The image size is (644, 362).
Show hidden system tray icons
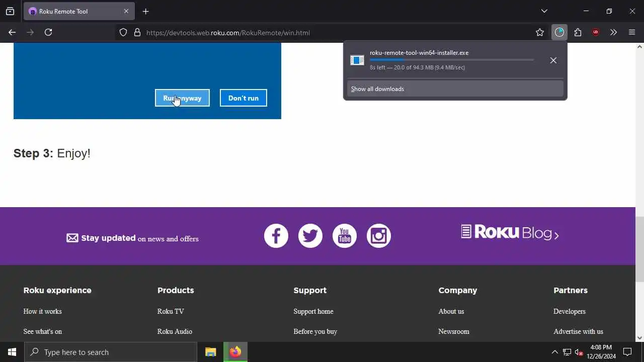tap(554, 352)
